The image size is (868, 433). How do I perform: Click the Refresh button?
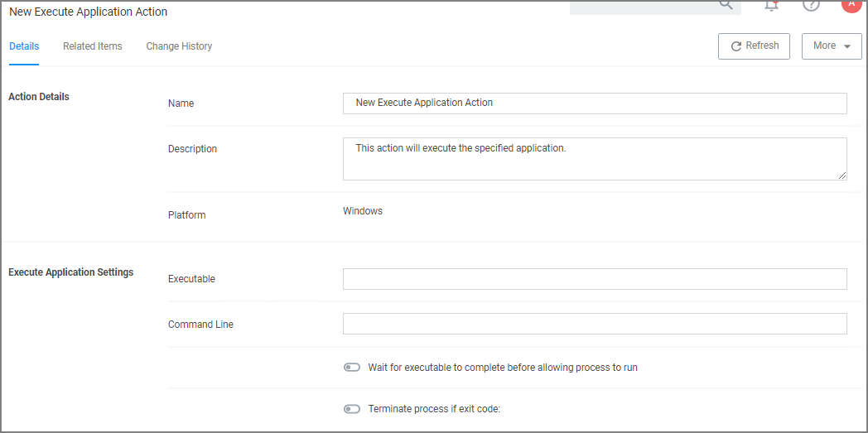click(x=754, y=46)
